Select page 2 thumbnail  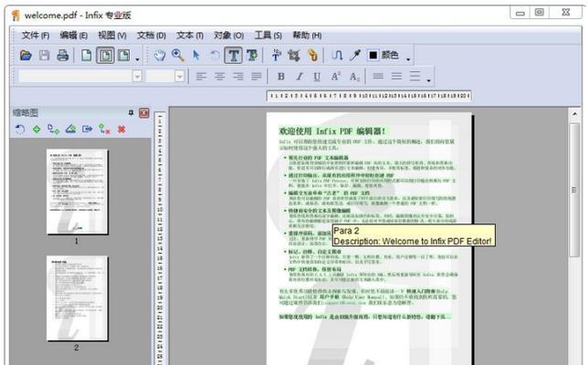pos(78,298)
